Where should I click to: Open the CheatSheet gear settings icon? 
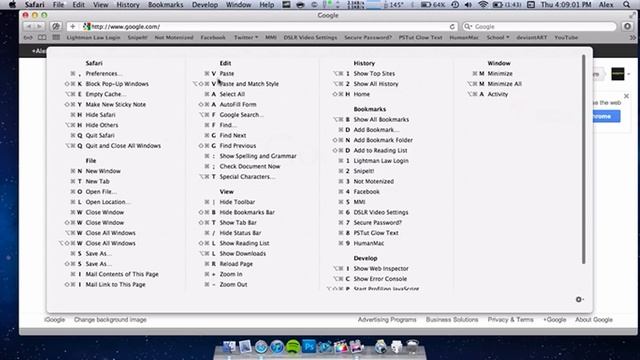(x=579, y=300)
